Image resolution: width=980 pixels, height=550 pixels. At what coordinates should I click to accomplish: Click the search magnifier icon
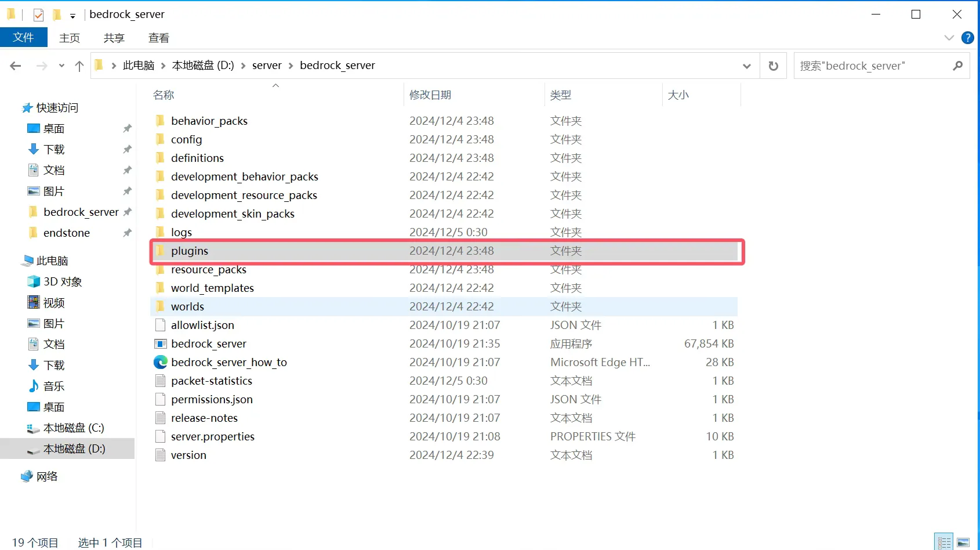(x=957, y=66)
